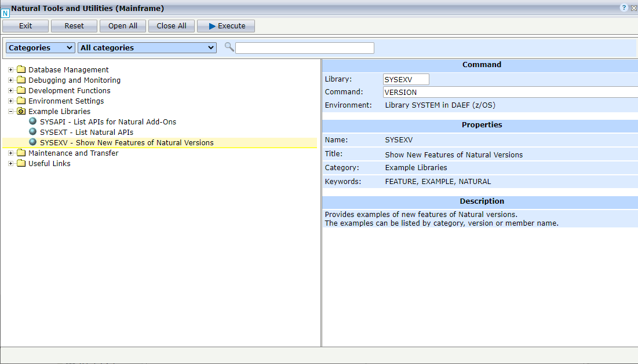Click the magnifier search icon
Viewport: 638px width, 364px height.
[229, 47]
